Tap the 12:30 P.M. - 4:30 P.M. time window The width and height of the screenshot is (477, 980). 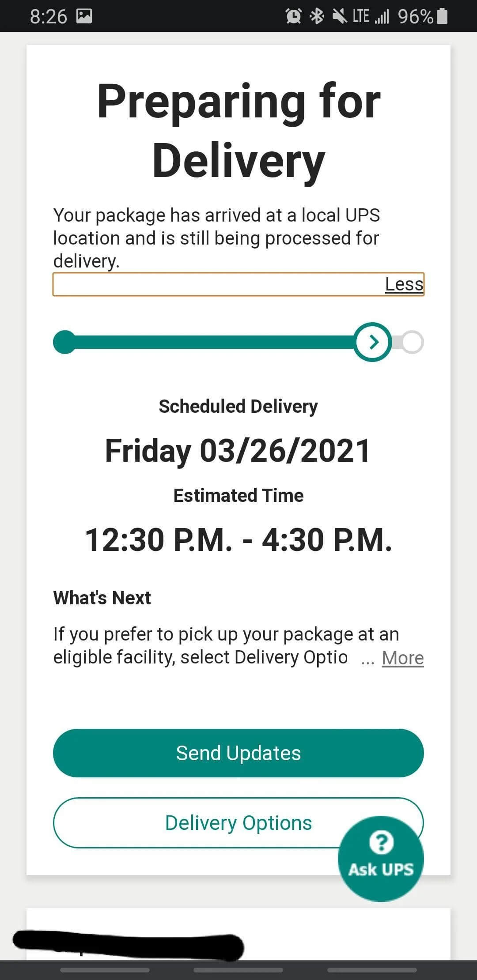238,540
